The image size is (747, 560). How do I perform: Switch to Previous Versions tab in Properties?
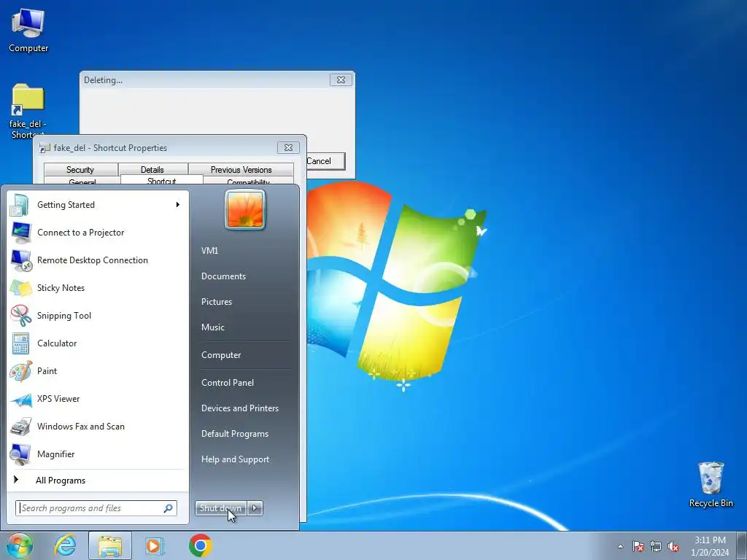241,169
